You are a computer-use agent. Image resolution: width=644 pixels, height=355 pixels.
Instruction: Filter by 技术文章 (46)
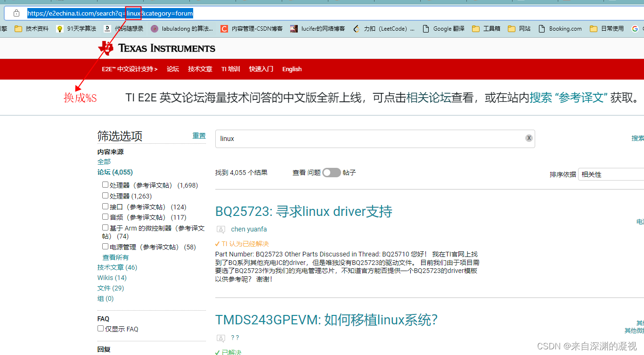tap(117, 267)
